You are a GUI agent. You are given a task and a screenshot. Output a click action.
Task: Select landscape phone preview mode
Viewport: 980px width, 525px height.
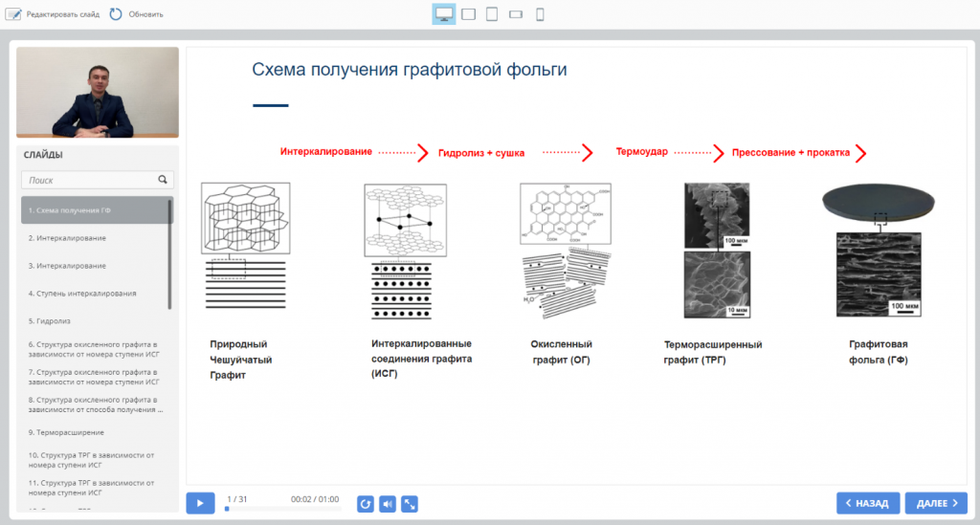coord(516,13)
